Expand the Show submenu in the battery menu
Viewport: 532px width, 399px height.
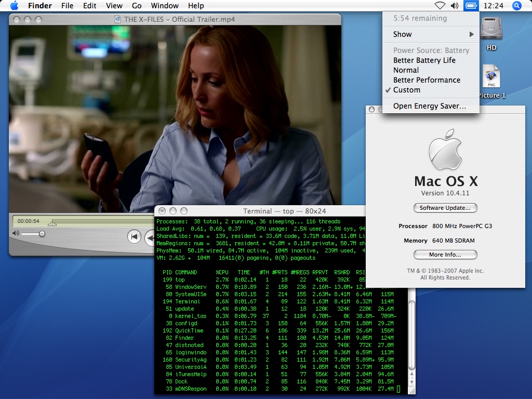pos(431,34)
